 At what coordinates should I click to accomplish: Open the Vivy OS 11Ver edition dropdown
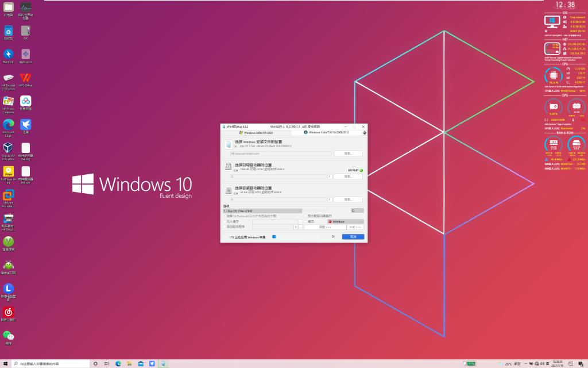pos(262,211)
